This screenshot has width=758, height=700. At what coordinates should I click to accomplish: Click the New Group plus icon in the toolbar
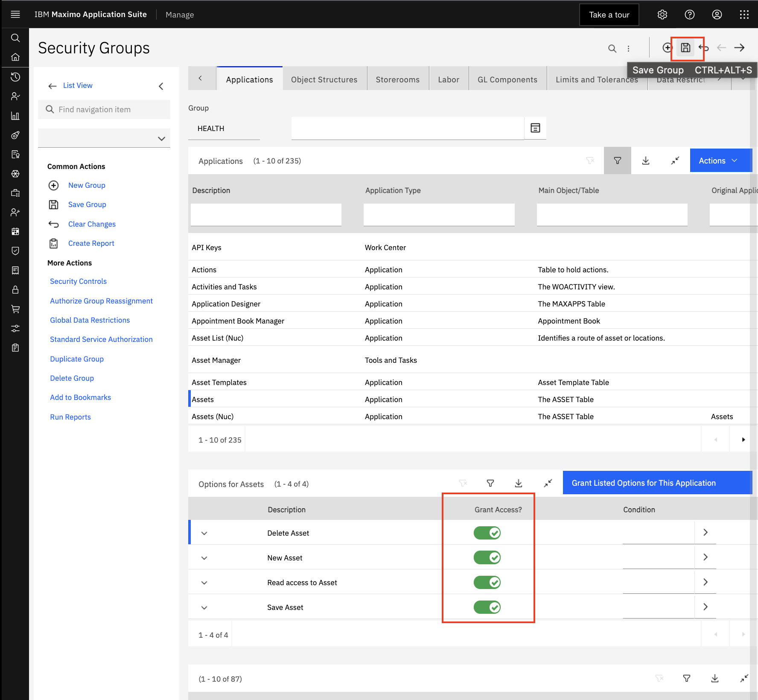coord(667,48)
